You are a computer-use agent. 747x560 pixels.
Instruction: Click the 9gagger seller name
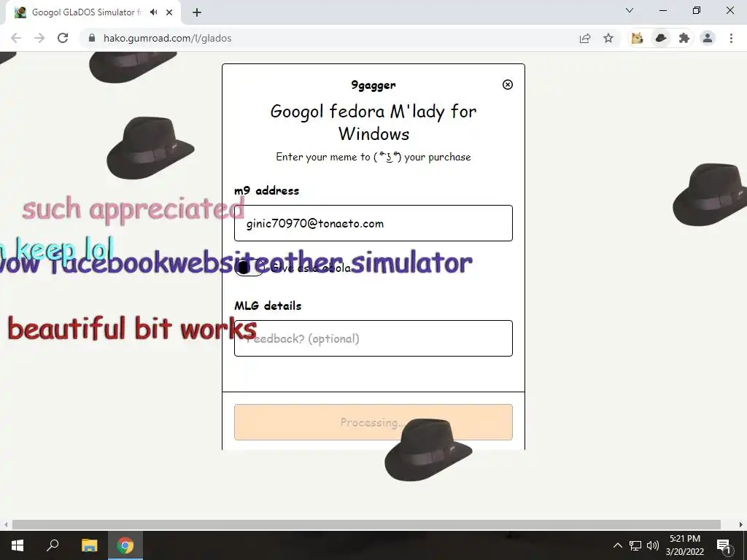373,85
